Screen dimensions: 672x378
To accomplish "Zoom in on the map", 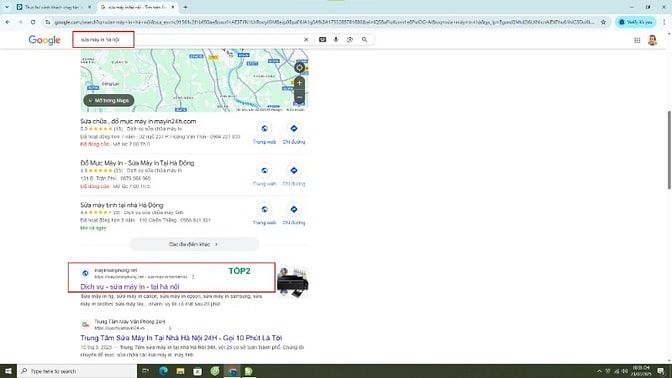I will click(299, 83).
